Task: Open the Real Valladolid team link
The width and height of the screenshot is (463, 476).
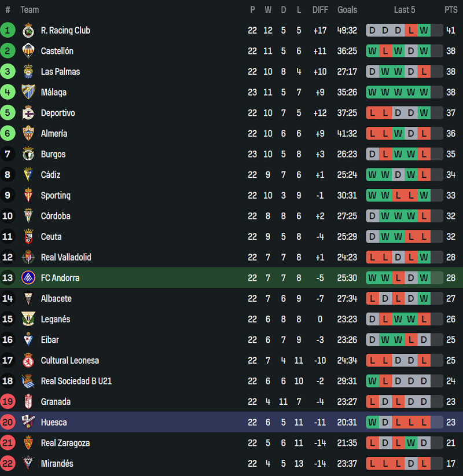Action: pos(66,257)
